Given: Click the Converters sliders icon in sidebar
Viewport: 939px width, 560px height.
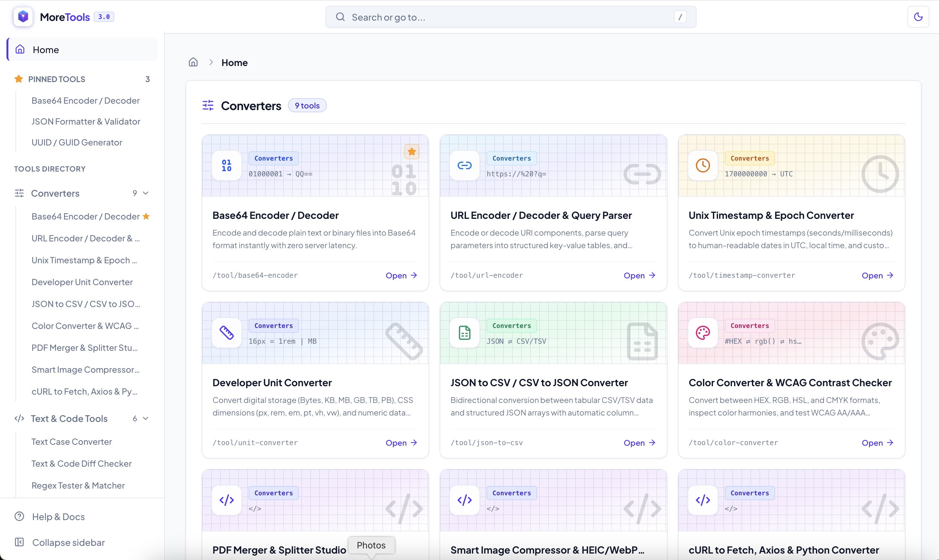Looking at the screenshot, I should (x=19, y=193).
